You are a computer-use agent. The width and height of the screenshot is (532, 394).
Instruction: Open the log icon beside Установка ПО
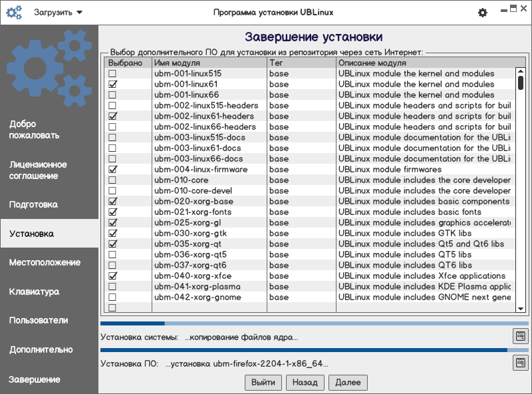(x=519, y=363)
